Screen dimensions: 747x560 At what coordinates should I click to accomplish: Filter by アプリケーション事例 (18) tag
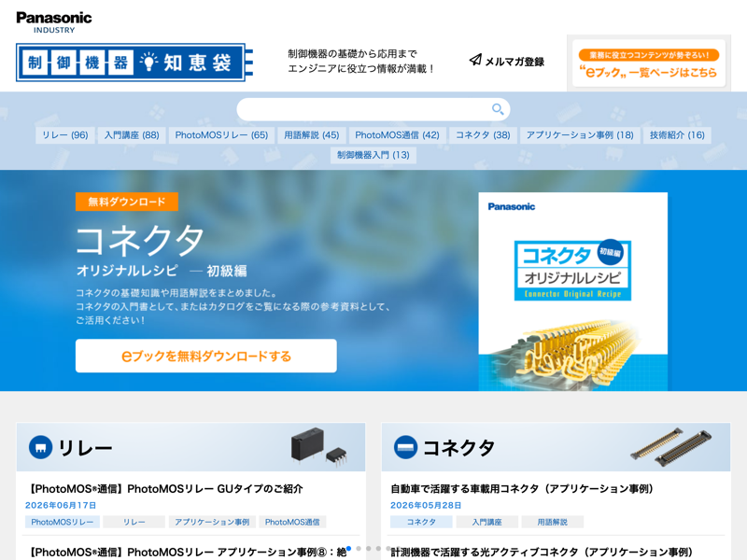click(x=580, y=135)
